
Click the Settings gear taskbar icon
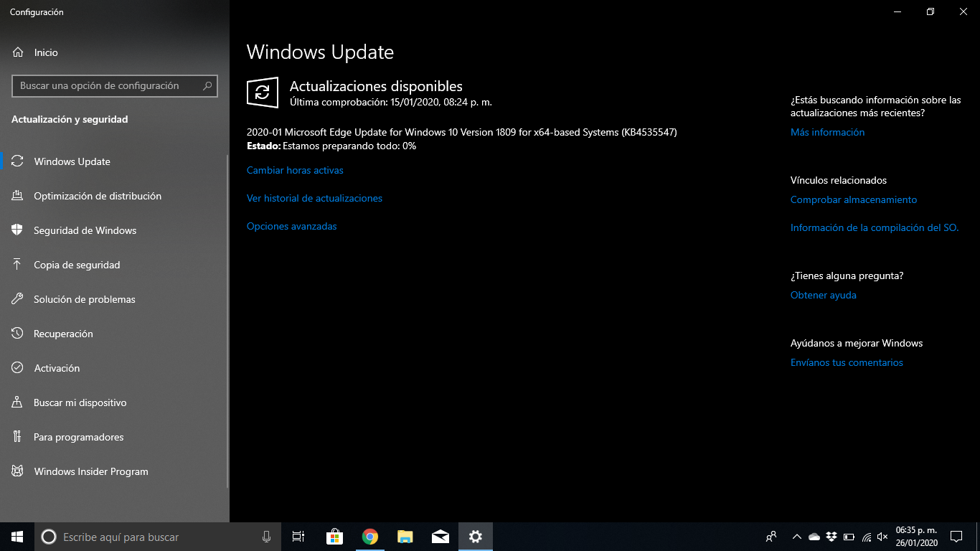click(x=476, y=537)
